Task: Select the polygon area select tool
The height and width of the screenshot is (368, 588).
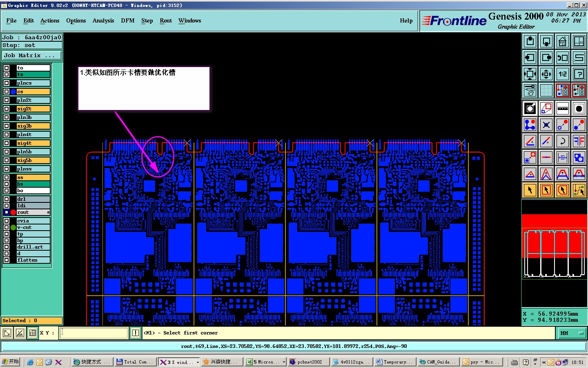Action: pyautogui.click(x=563, y=190)
